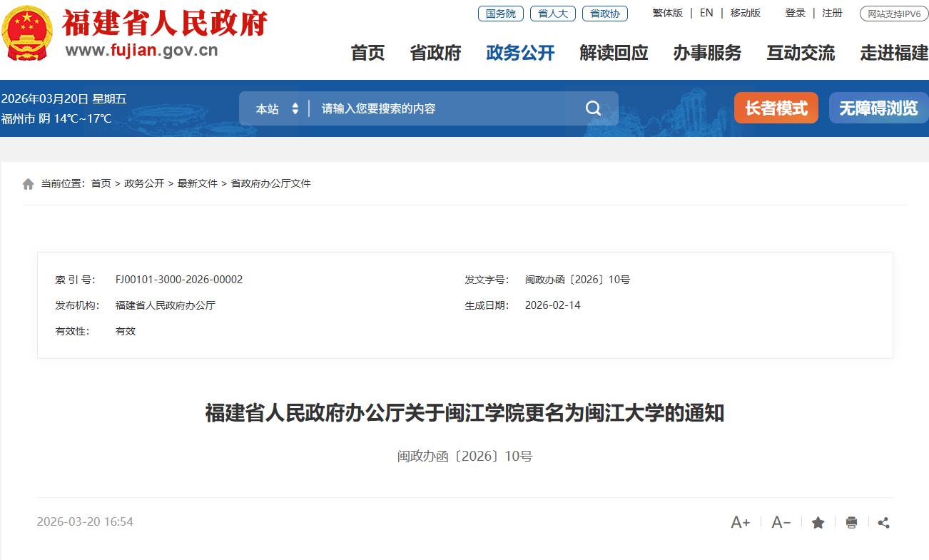
Task: Enable 长者模式 elder mode
Action: [776, 108]
